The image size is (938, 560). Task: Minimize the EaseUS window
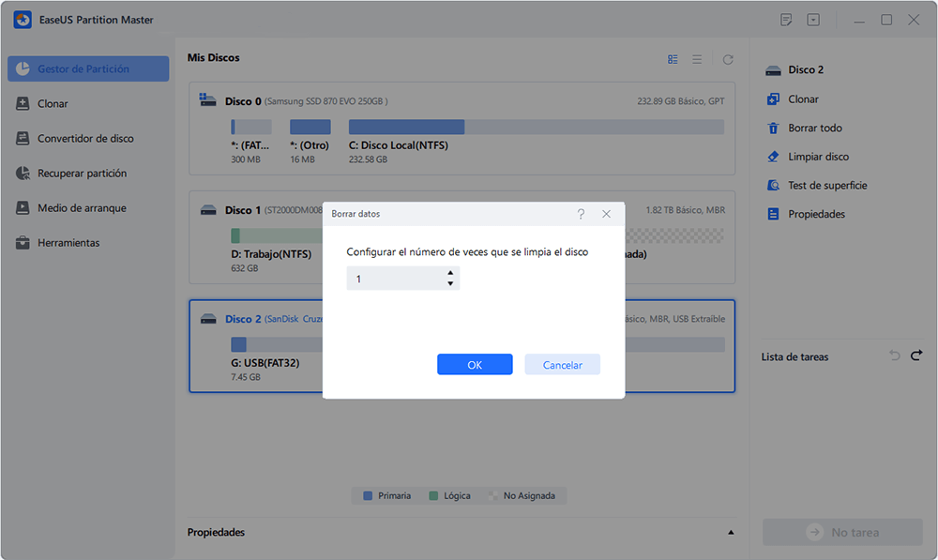(x=859, y=21)
